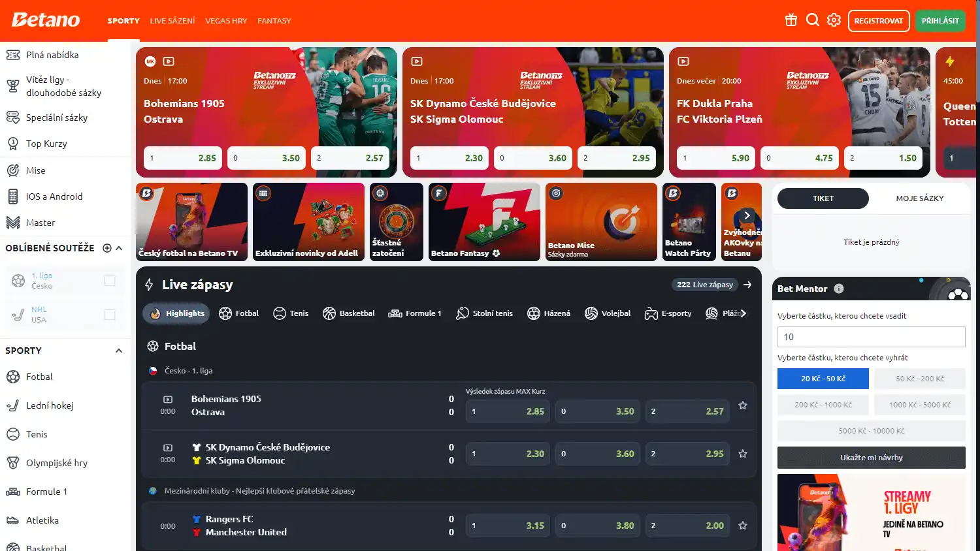980x551 pixels.
Task: Open Atletika in the sports sidebar
Action: [x=65, y=520]
